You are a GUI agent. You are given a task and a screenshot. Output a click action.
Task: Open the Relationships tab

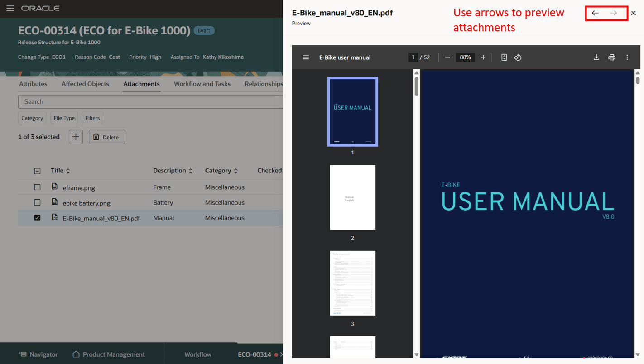264,84
